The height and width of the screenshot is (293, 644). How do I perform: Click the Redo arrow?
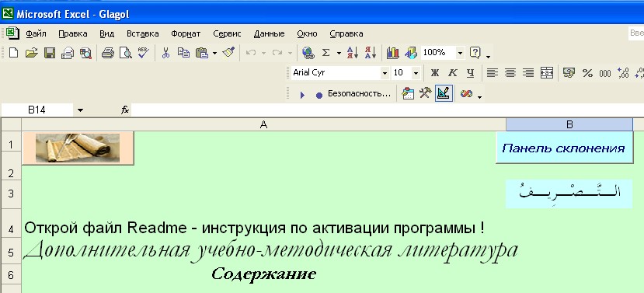[277, 53]
